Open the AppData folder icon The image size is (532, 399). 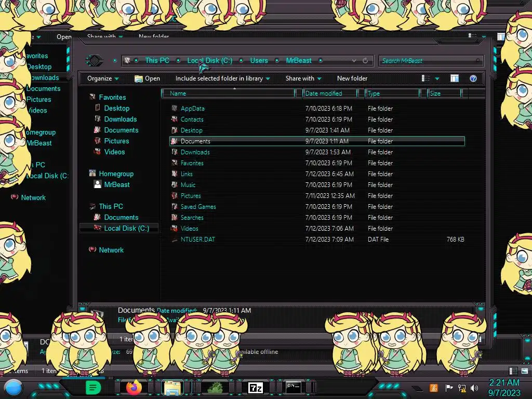(x=175, y=108)
